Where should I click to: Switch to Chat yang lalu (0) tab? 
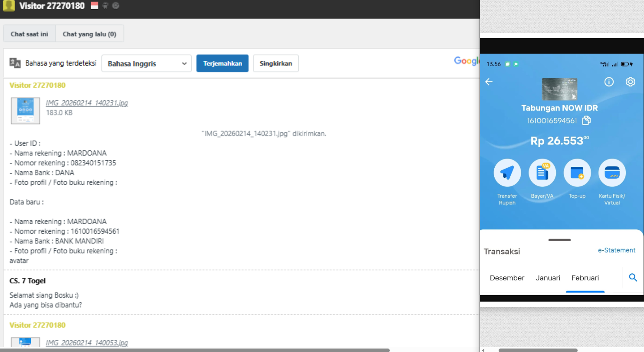(89, 34)
